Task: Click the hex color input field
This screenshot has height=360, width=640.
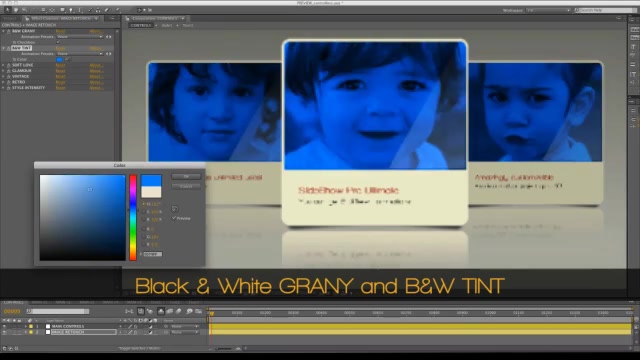Action: 153,254
